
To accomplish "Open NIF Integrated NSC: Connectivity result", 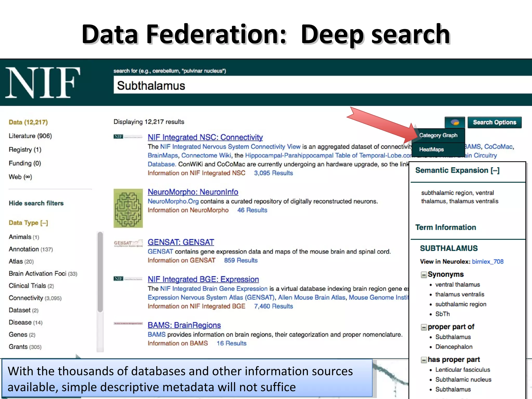I will (x=205, y=137).
